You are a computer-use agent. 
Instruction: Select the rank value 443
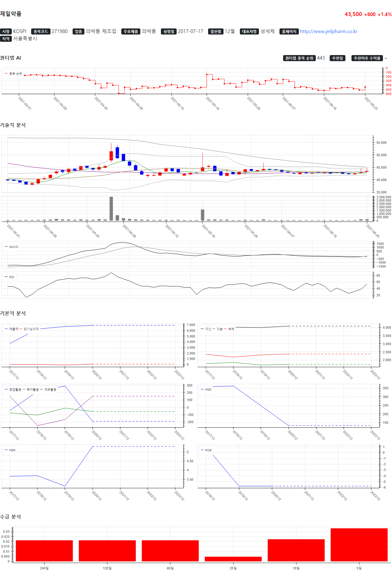click(321, 58)
